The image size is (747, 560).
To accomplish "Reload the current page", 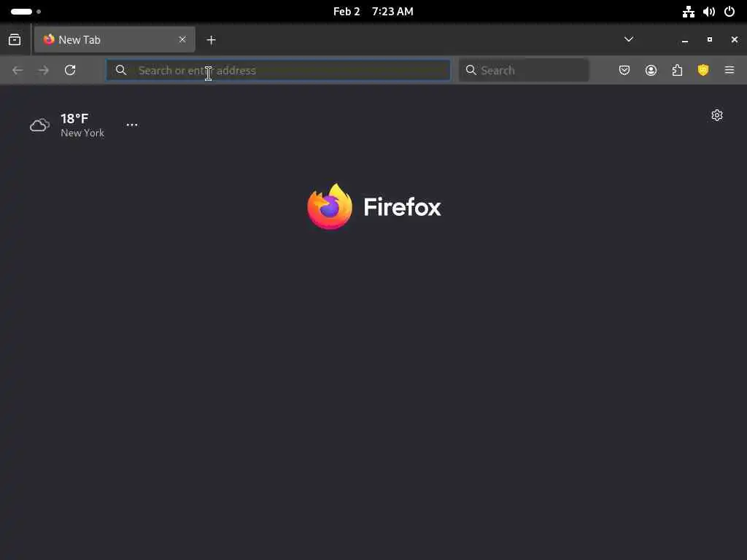I will coord(70,71).
